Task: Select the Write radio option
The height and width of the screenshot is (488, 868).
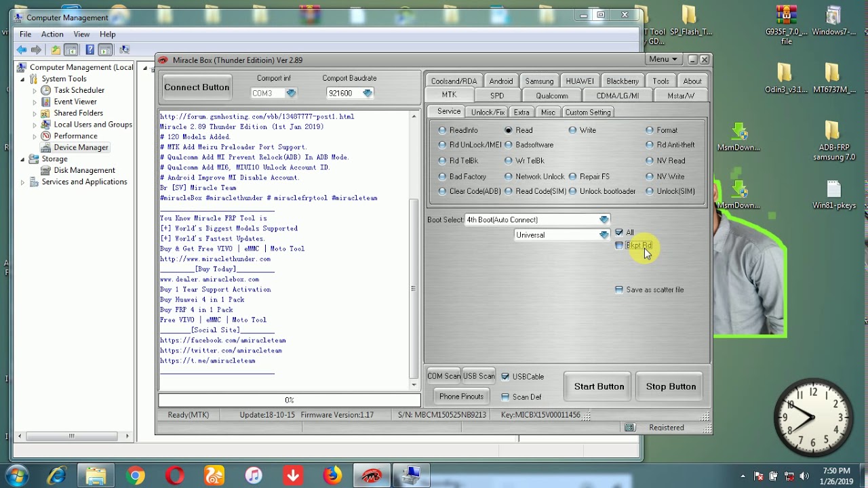Action: 573,130
